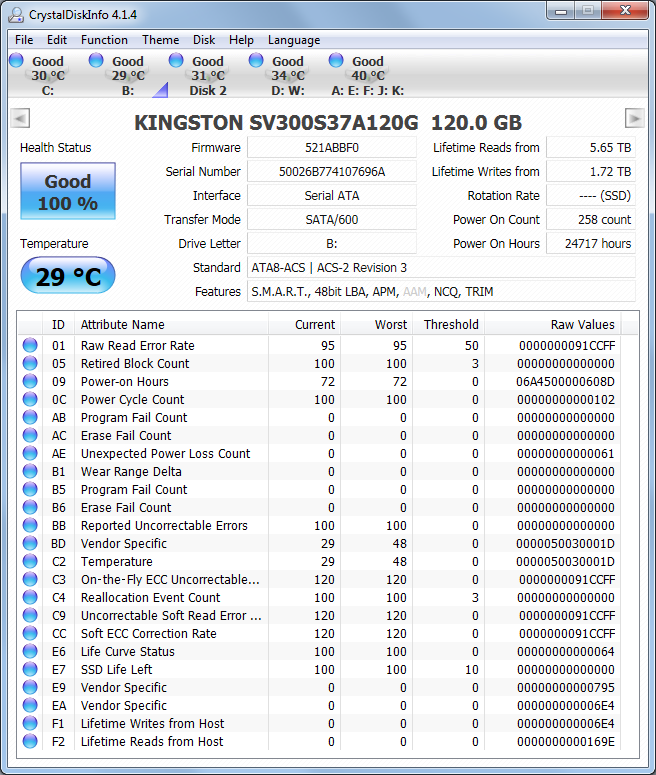This screenshot has width=656, height=775.
Task: Click status orb for Uncorrectable Soft Read Error
Action: click(x=30, y=615)
